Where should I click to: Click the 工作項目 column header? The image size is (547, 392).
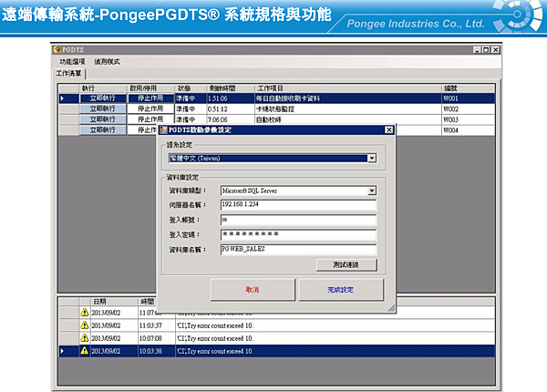pyautogui.click(x=348, y=88)
